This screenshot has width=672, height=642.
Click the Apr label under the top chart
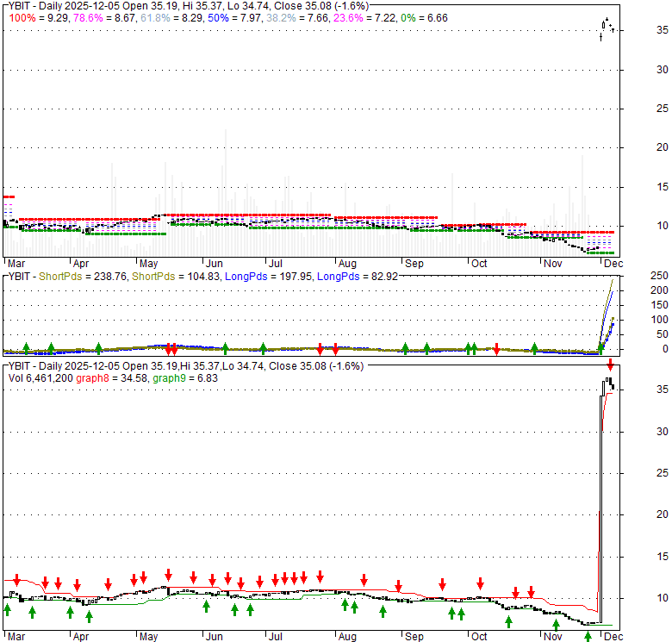coord(81,264)
